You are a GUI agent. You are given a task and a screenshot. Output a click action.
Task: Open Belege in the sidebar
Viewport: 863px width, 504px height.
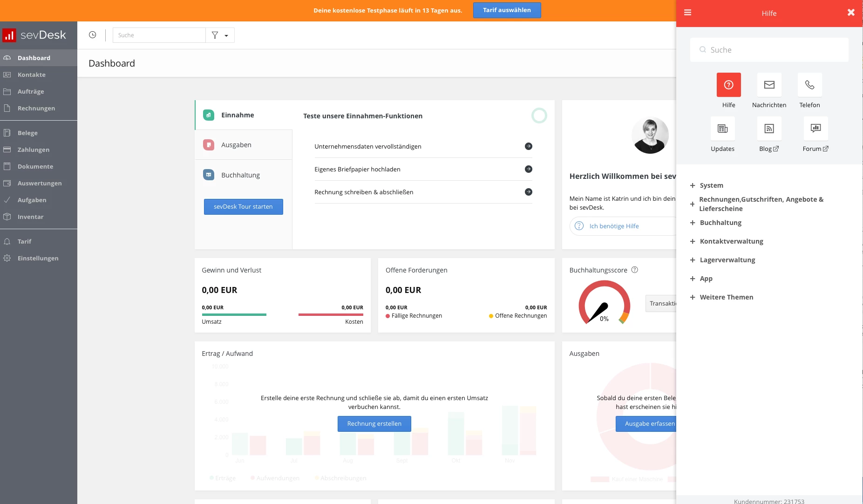39,133
